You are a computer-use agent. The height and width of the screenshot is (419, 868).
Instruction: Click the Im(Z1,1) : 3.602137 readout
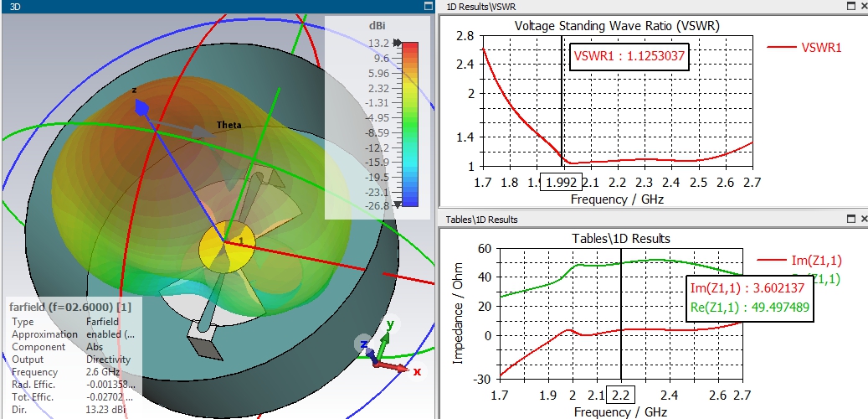pyautogui.click(x=747, y=287)
